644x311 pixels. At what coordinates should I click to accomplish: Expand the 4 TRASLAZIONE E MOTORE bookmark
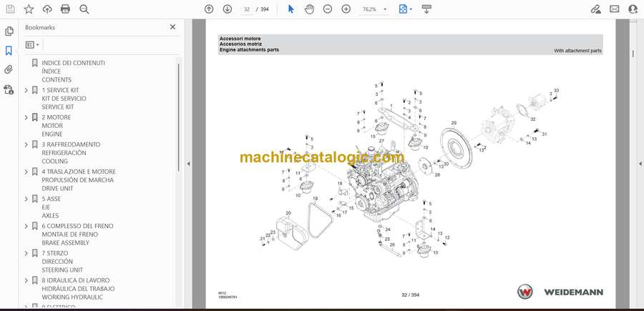pyautogui.click(x=26, y=172)
